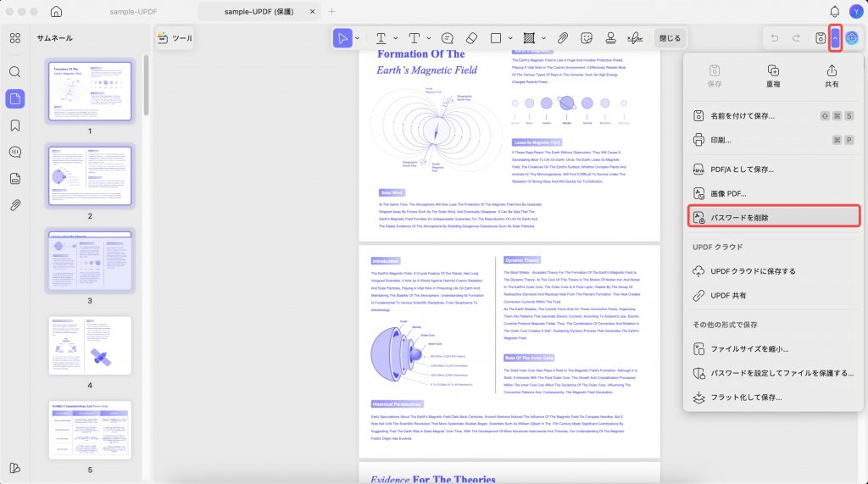Expand rectangle shape tool dropdown arrow
Screen dimensions: 868x484
click(x=510, y=38)
